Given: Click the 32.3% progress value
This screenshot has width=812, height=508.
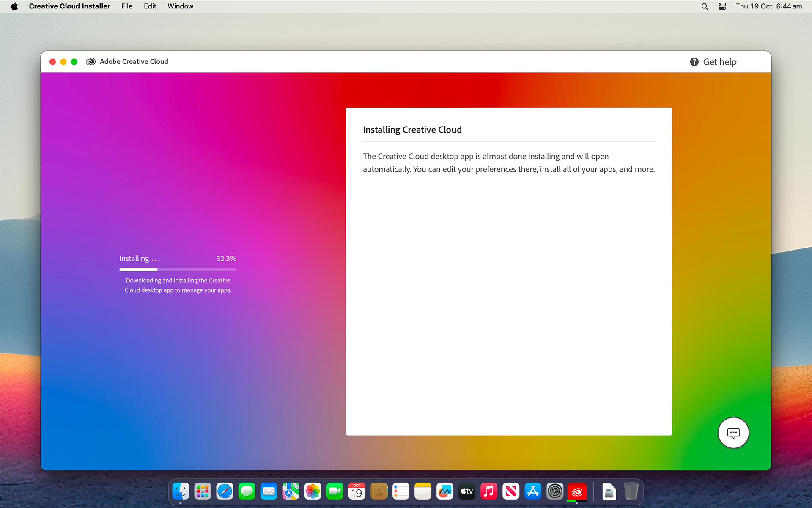Looking at the screenshot, I should click(x=226, y=258).
